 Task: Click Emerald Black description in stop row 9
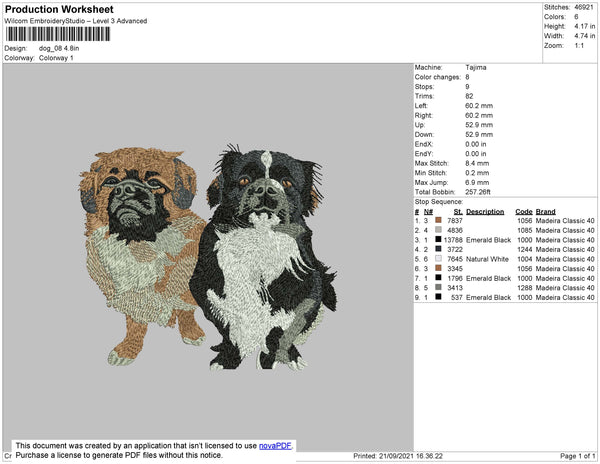(x=489, y=297)
